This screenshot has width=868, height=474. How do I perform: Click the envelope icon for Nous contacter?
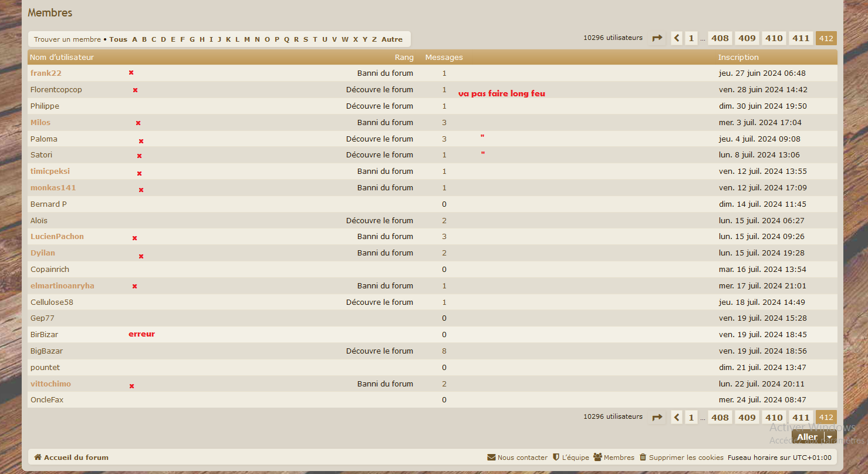[x=491, y=458]
